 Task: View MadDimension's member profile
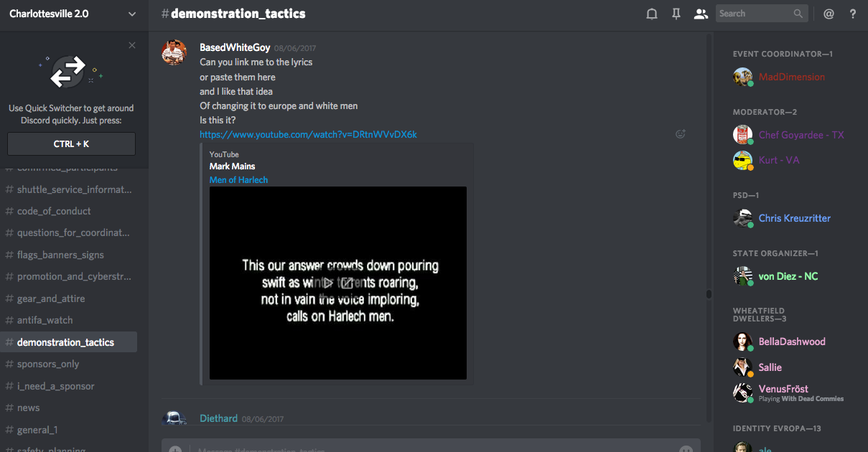pyautogui.click(x=791, y=77)
